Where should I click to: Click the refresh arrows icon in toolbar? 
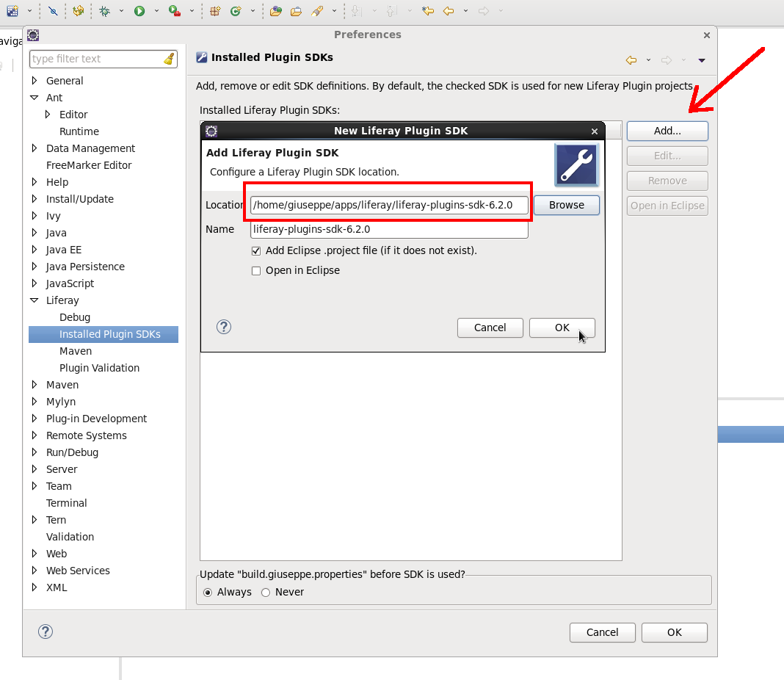(78, 11)
